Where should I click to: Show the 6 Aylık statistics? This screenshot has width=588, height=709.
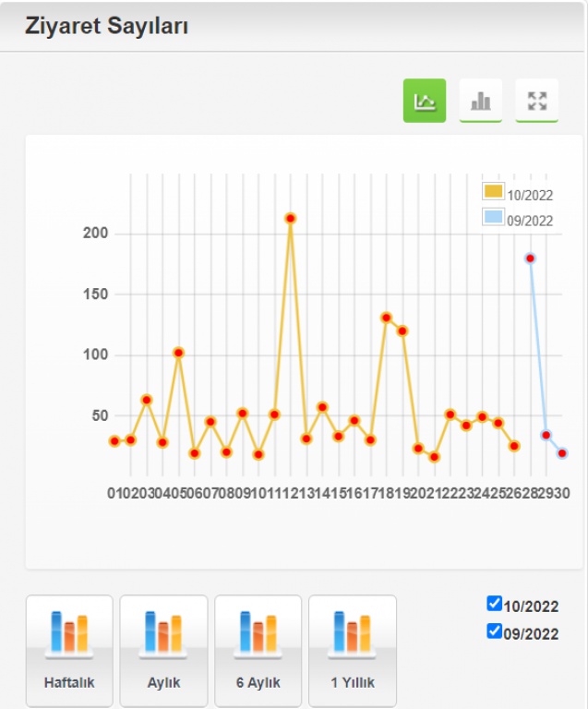258,650
